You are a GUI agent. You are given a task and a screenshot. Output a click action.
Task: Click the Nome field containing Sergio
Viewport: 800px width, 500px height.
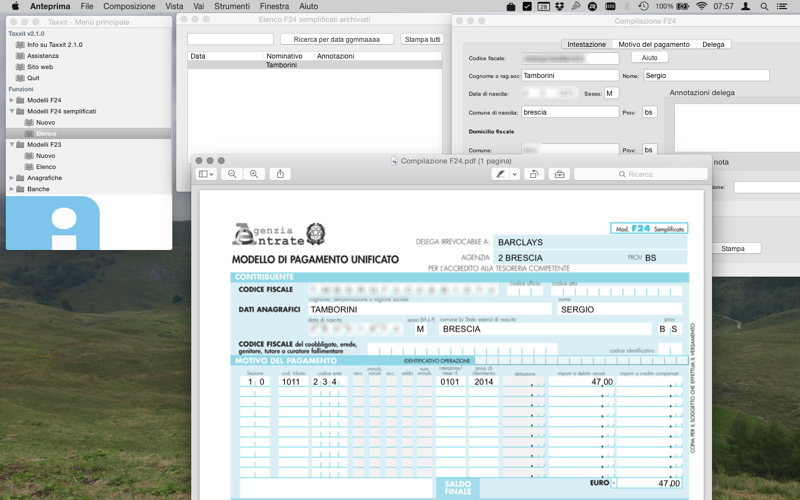click(x=706, y=76)
